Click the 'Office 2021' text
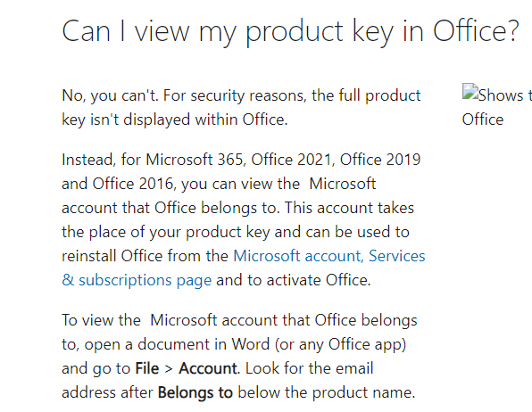The height and width of the screenshot is (412, 532). pyautogui.click(x=293, y=160)
